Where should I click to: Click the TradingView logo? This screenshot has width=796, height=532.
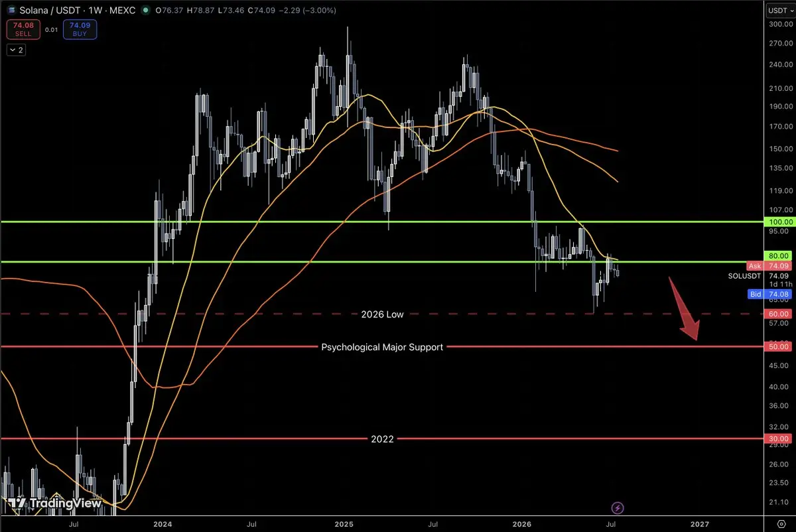(x=54, y=503)
